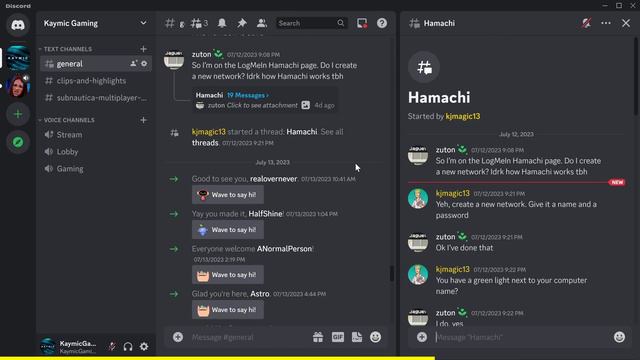Send a gift icon in message bar

pos(318,337)
